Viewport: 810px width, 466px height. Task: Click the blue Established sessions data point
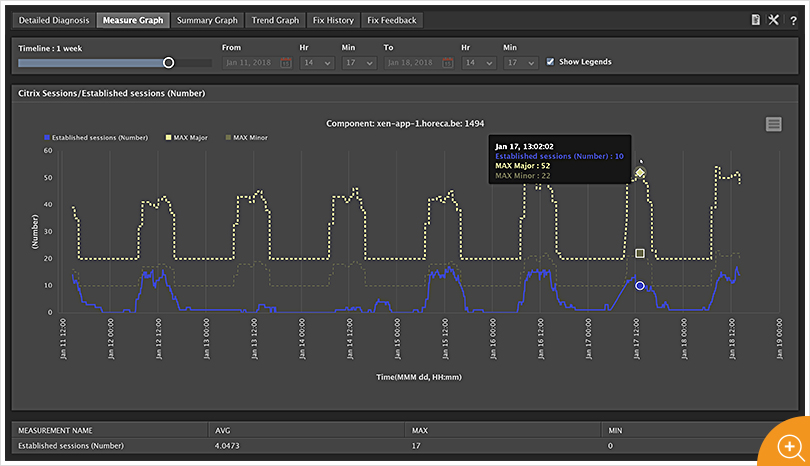click(640, 285)
